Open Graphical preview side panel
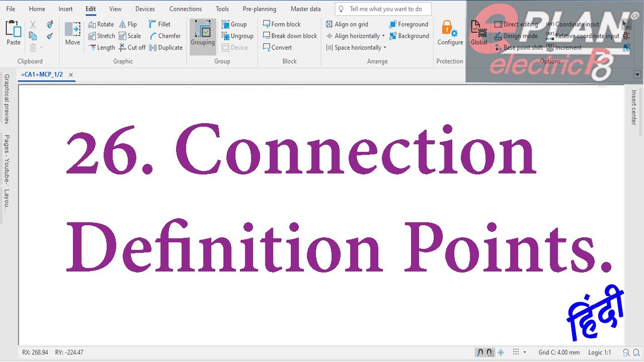This screenshot has width=644, height=362. pyautogui.click(x=7, y=99)
